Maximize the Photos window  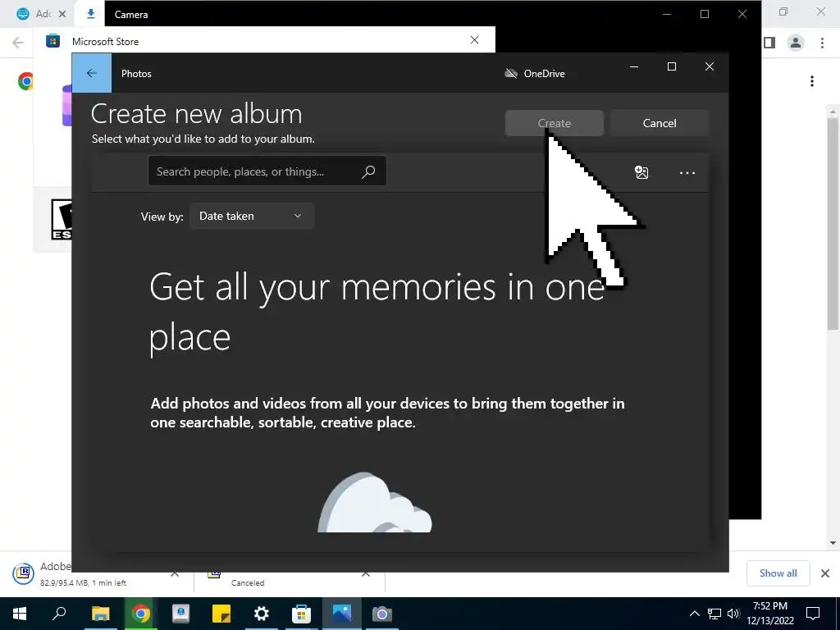pos(672,66)
